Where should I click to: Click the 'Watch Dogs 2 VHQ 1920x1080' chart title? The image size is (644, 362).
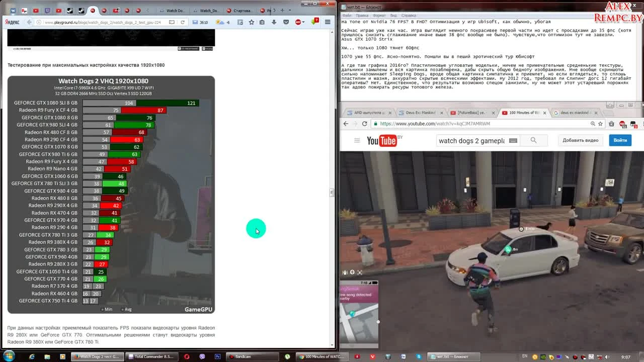coord(103,81)
